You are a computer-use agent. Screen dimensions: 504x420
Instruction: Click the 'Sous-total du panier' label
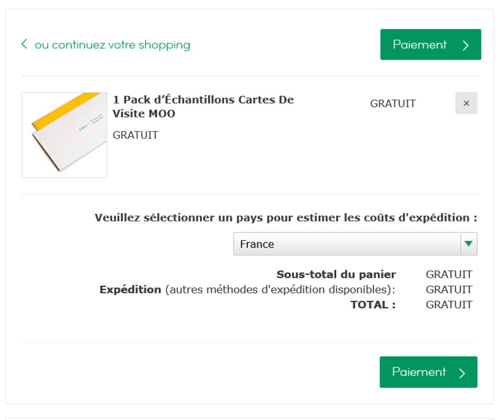(x=336, y=274)
